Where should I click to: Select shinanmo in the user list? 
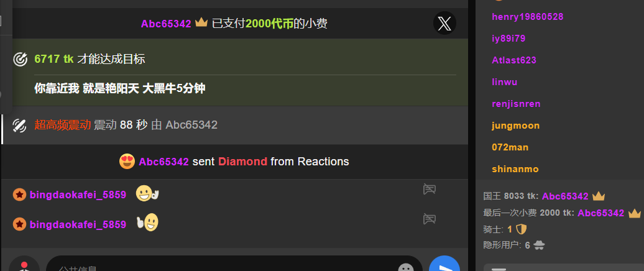pos(515,169)
